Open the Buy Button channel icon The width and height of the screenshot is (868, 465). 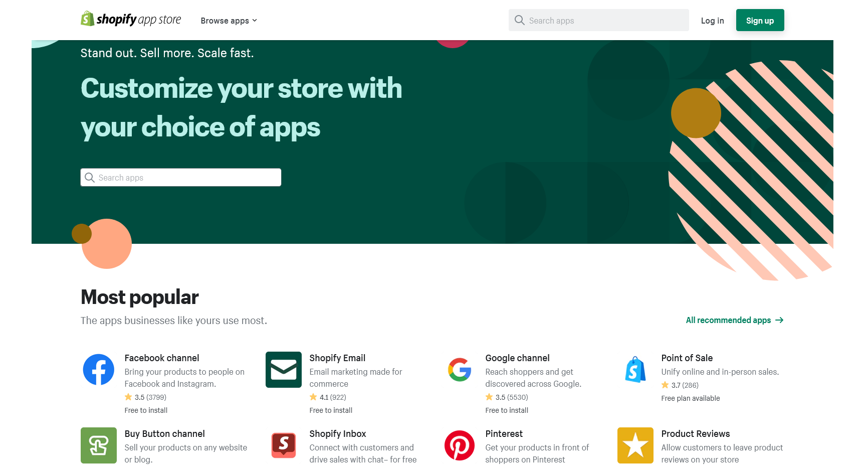coord(98,445)
